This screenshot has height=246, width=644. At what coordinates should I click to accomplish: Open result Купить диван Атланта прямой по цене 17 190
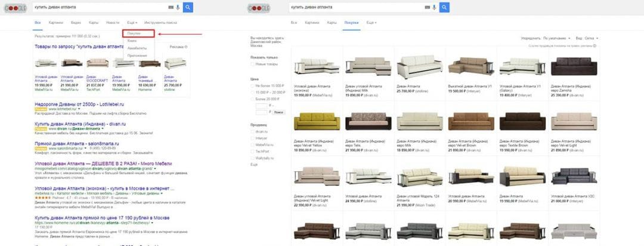(x=102, y=217)
